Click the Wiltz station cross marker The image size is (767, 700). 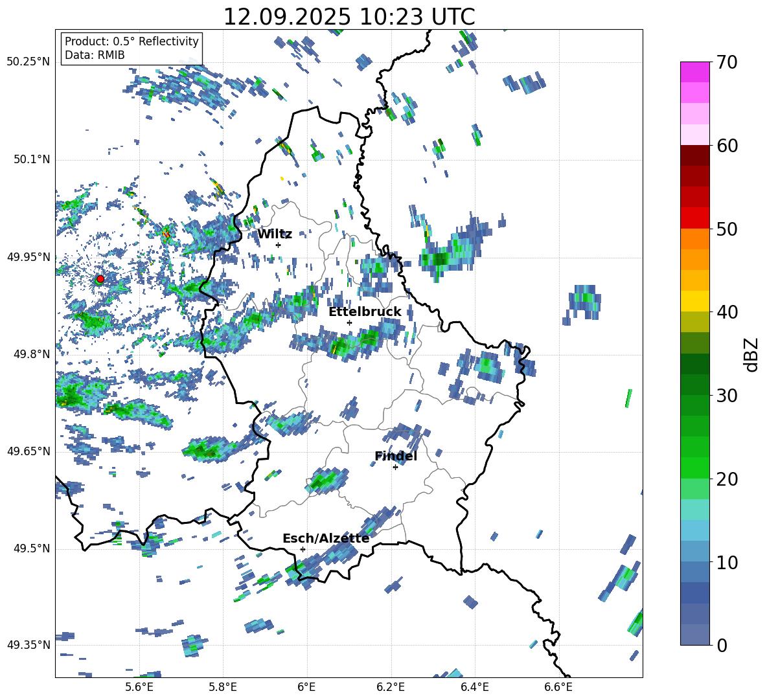[279, 245]
